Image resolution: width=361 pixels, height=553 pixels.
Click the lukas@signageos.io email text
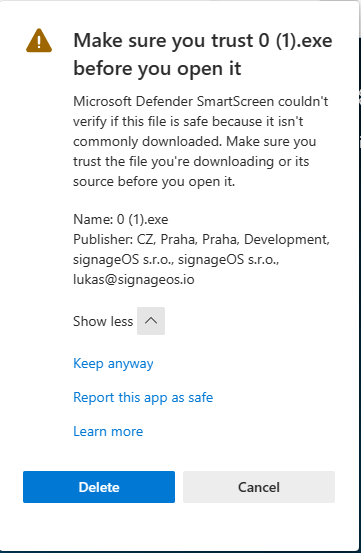[x=134, y=280]
